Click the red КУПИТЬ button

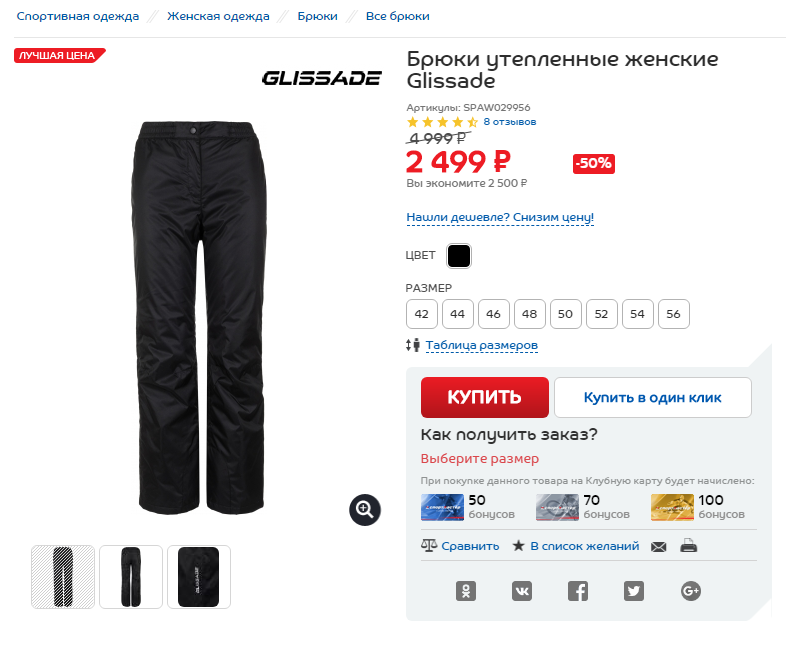tap(485, 398)
